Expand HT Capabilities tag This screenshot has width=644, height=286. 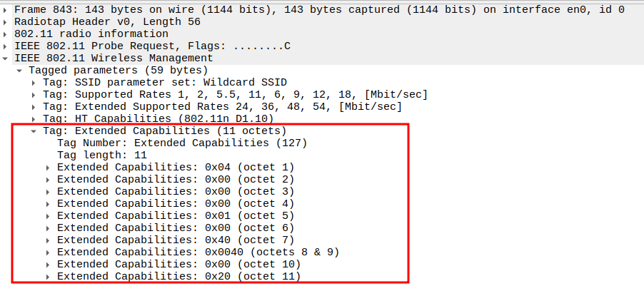click(34, 118)
